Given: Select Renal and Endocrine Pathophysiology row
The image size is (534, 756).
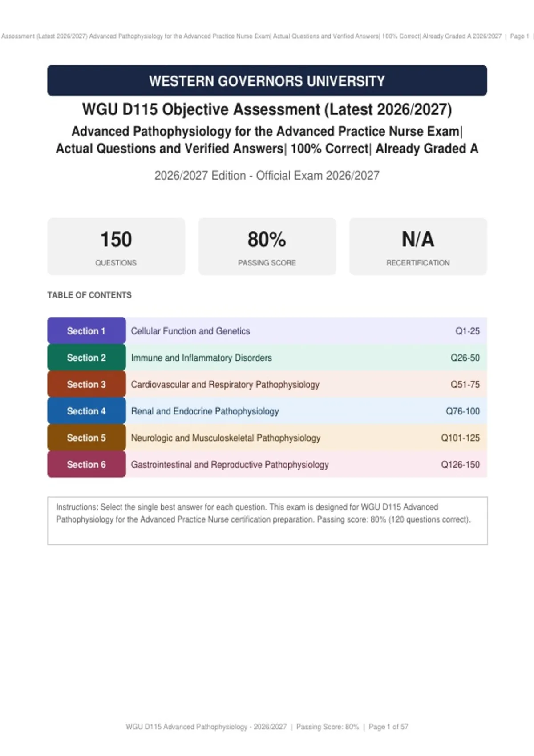Looking at the screenshot, I should 267,411.
